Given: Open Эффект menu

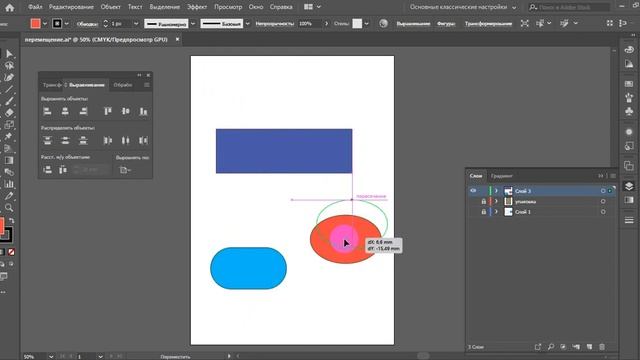Looking at the screenshot, I should 197,7.
